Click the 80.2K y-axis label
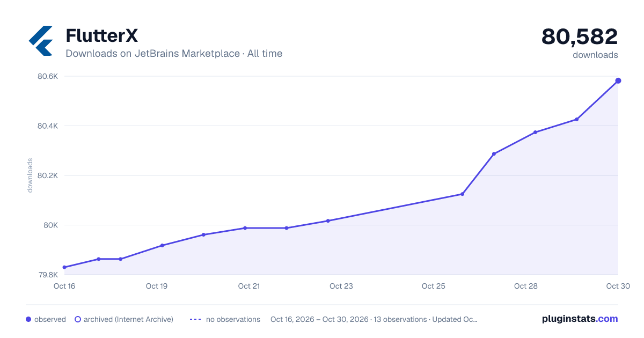644x338 pixels. coord(48,175)
